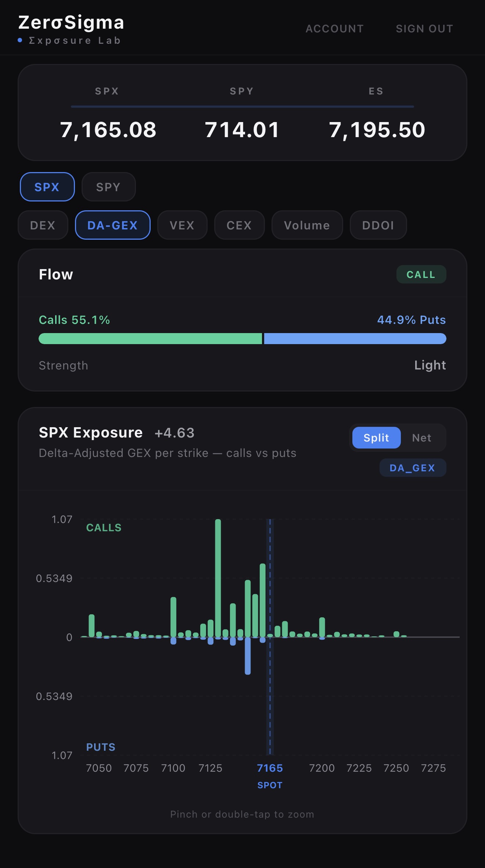The width and height of the screenshot is (485, 868).
Task: Enable Split view for exposure chart
Action: point(376,437)
